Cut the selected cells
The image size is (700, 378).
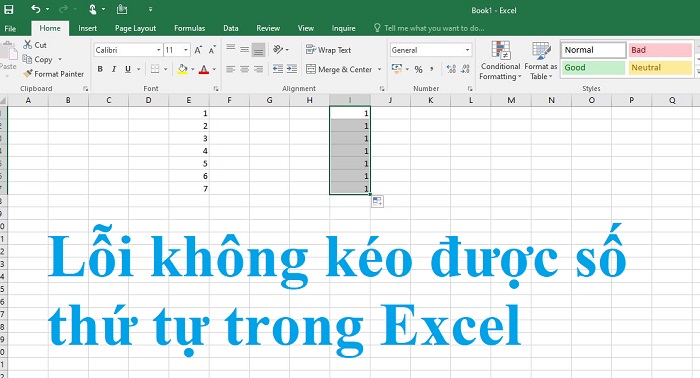(35, 45)
